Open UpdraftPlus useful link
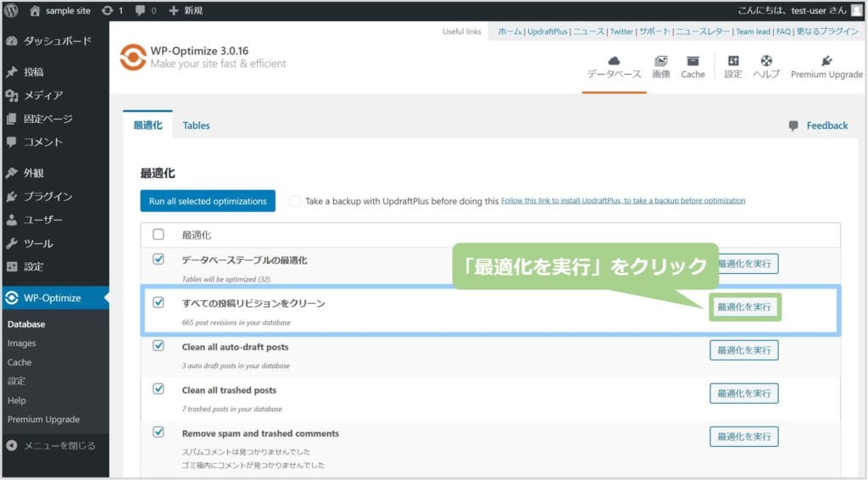Viewport: 868px width, 480px height. tap(548, 31)
